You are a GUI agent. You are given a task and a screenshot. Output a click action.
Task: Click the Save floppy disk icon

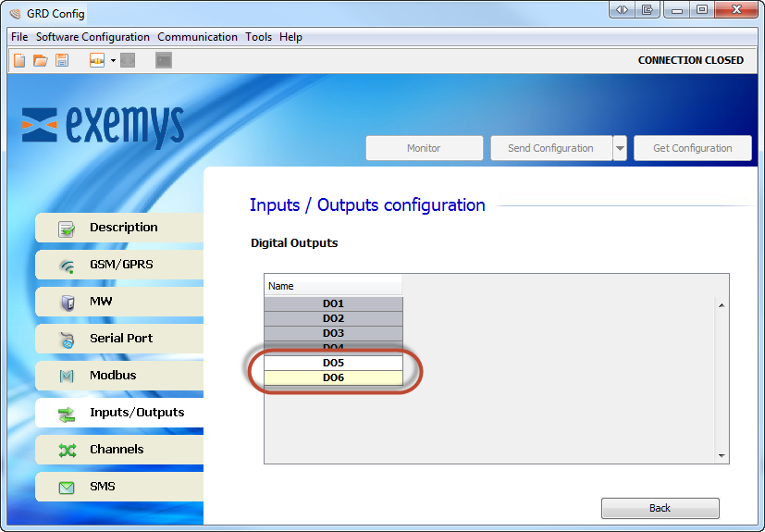[62, 60]
